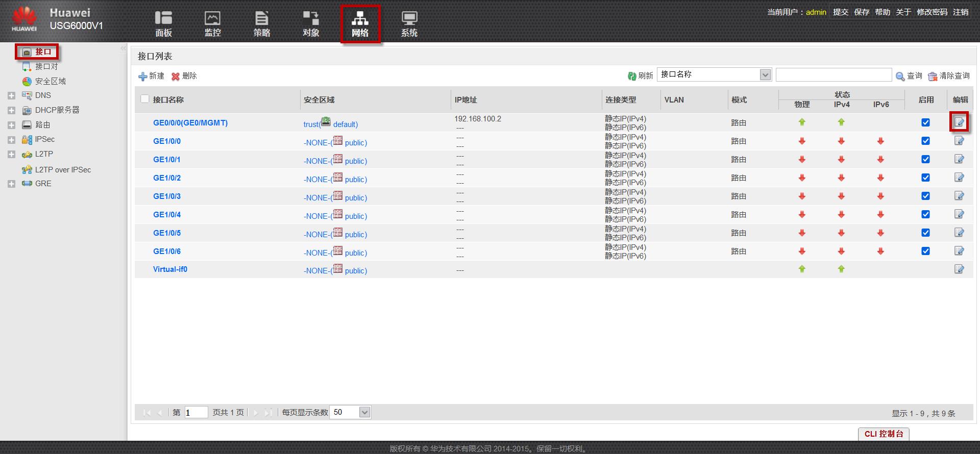Expand the GRE tree node
Image resolution: width=980 pixels, height=454 pixels.
click(11, 184)
